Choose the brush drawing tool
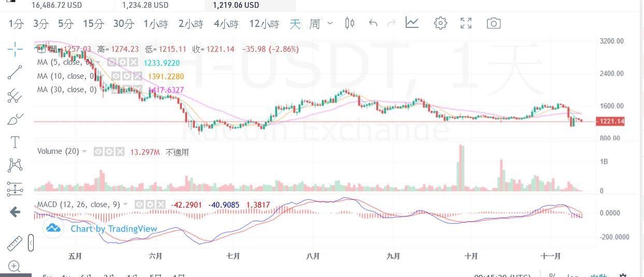The image size is (644, 277). pos(15,119)
